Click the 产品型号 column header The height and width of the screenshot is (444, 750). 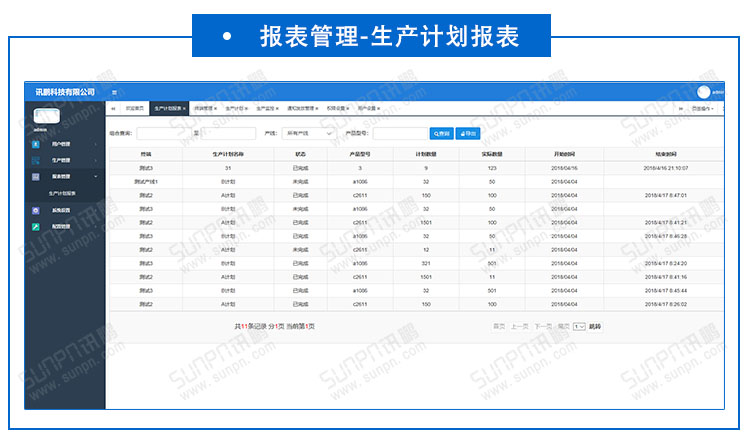point(360,154)
